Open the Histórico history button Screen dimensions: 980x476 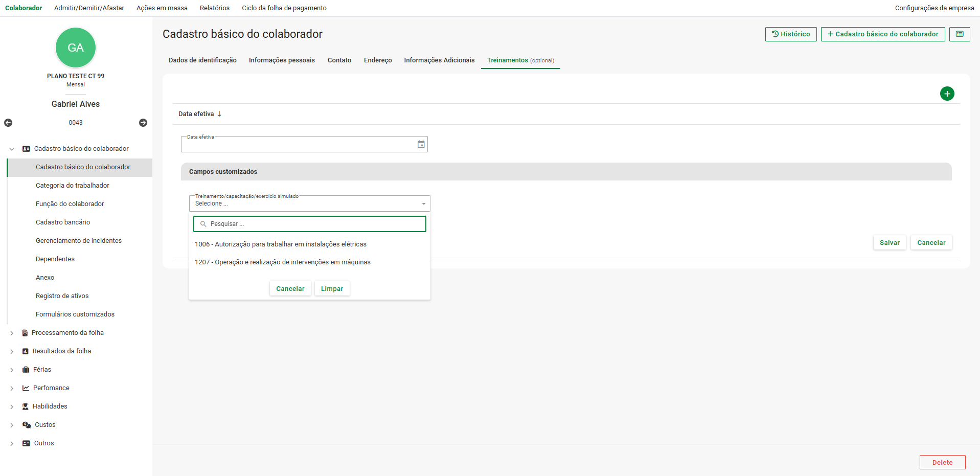pyautogui.click(x=790, y=34)
